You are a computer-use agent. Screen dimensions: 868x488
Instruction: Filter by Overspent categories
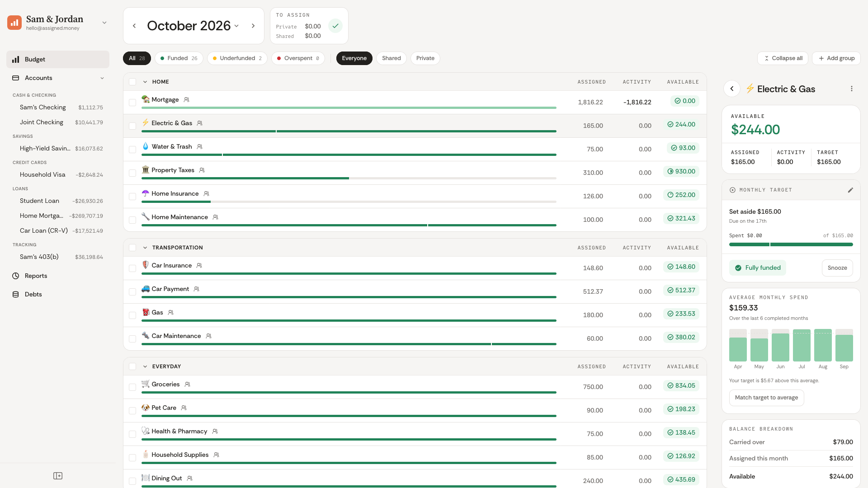click(x=298, y=58)
